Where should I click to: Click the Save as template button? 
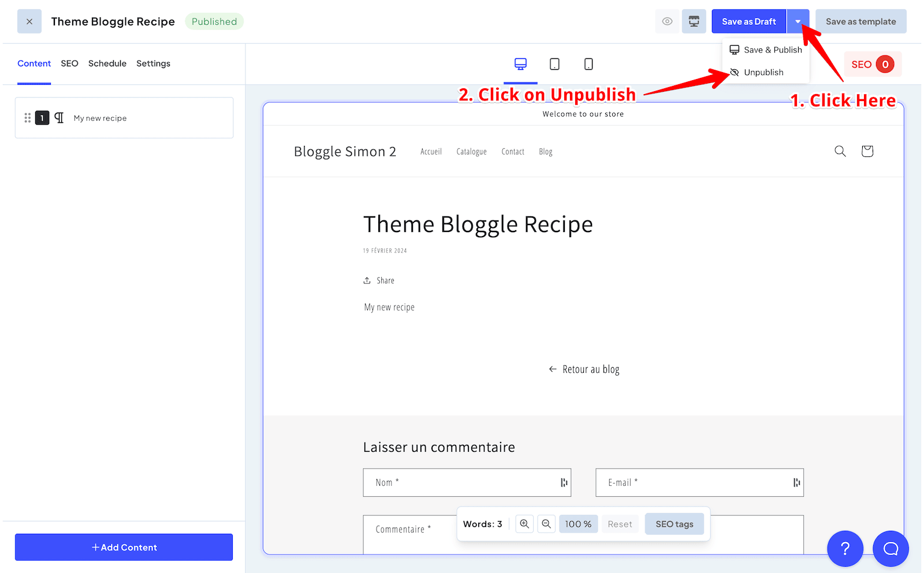(860, 21)
